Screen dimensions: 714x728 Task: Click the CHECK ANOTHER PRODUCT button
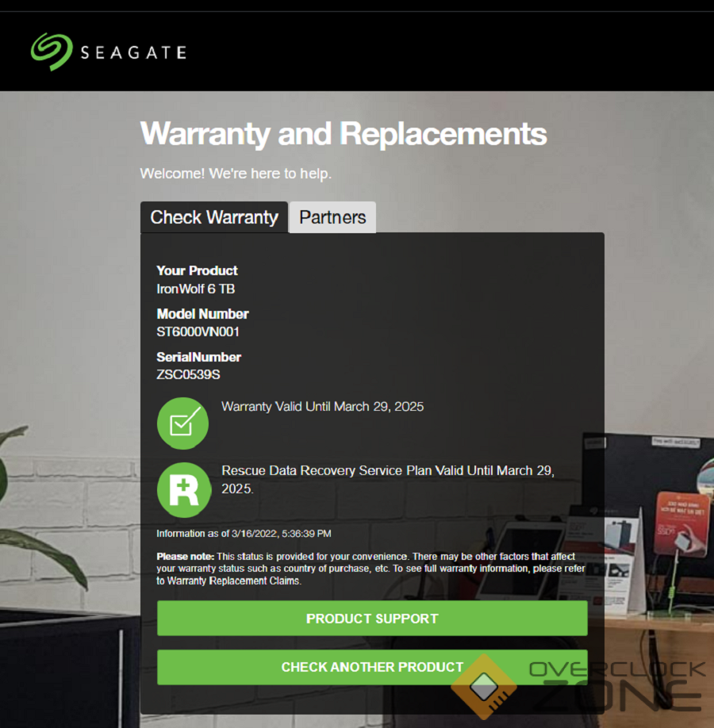tap(372, 667)
